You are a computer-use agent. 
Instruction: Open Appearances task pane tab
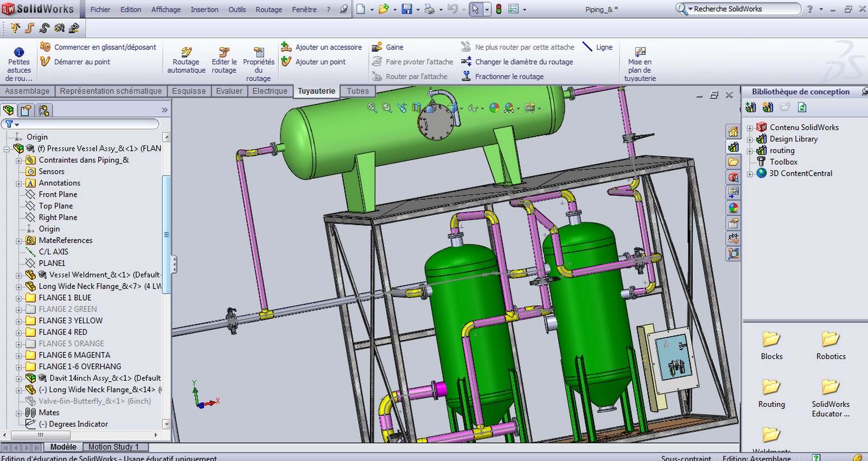click(x=733, y=208)
